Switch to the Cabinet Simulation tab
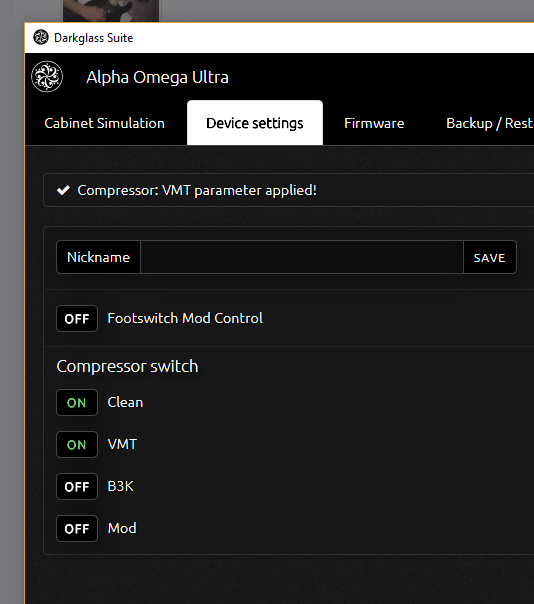 pos(104,123)
